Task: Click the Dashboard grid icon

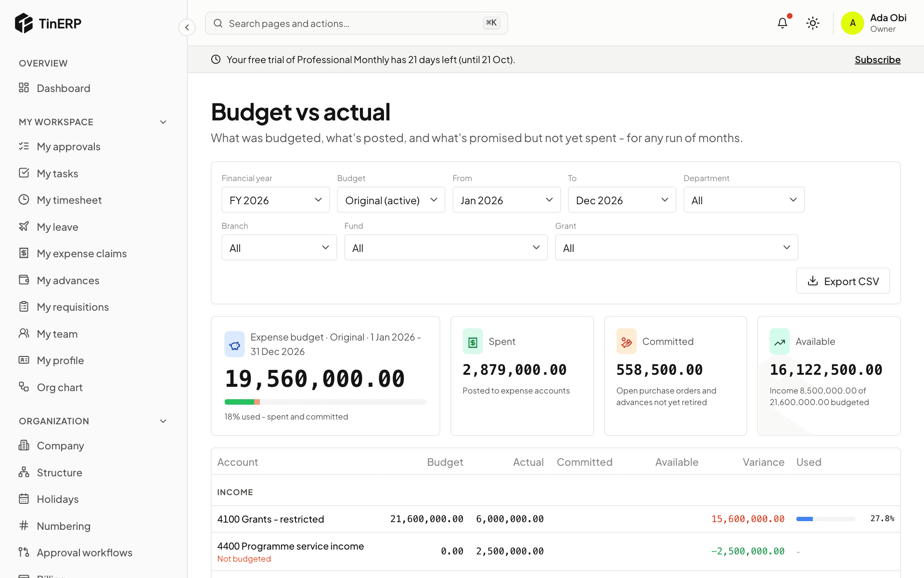Action: click(x=24, y=88)
